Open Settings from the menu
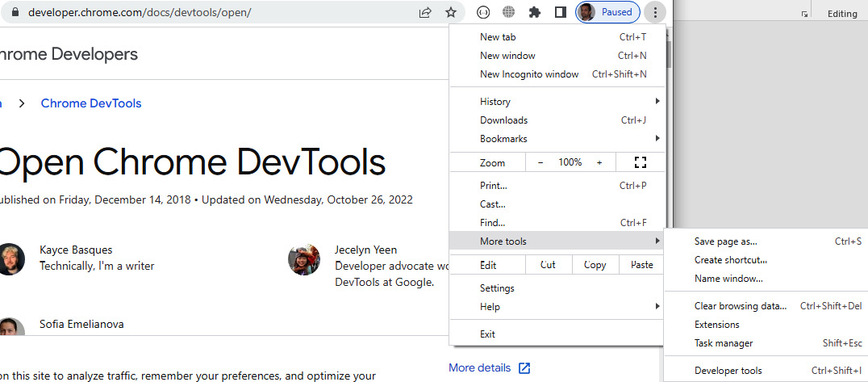 pos(557,288)
